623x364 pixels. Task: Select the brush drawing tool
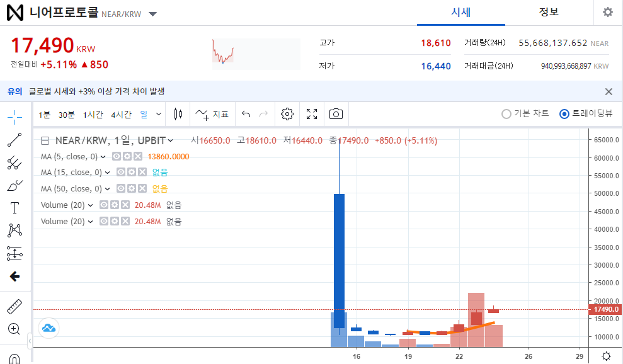coord(14,186)
